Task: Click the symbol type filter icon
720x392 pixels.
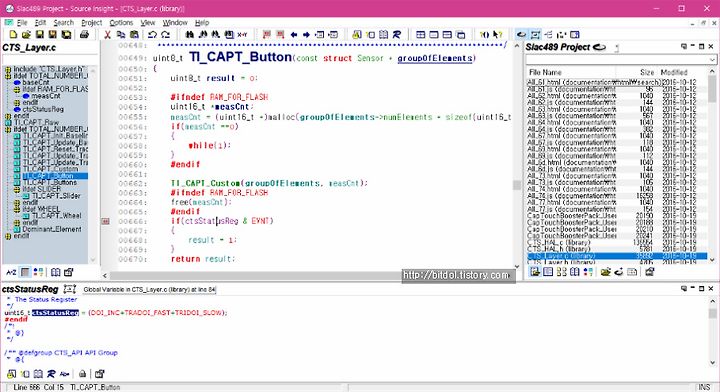Action: coord(38,272)
